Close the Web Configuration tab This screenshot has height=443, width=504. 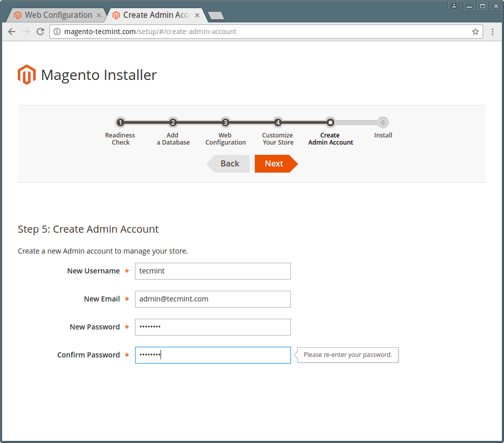(99, 15)
